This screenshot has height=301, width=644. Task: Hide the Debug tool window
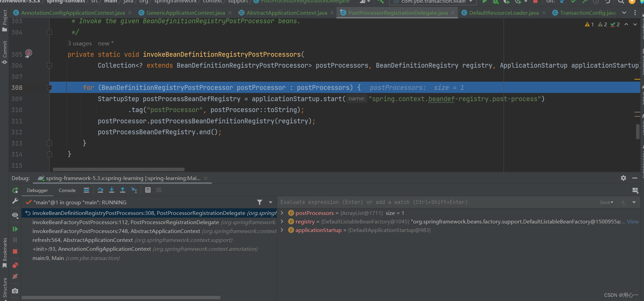(x=635, y=178)
